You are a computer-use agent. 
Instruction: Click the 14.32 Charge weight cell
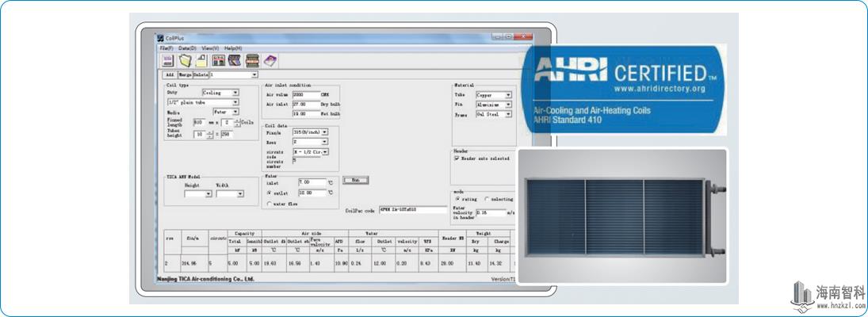[500, 263]
